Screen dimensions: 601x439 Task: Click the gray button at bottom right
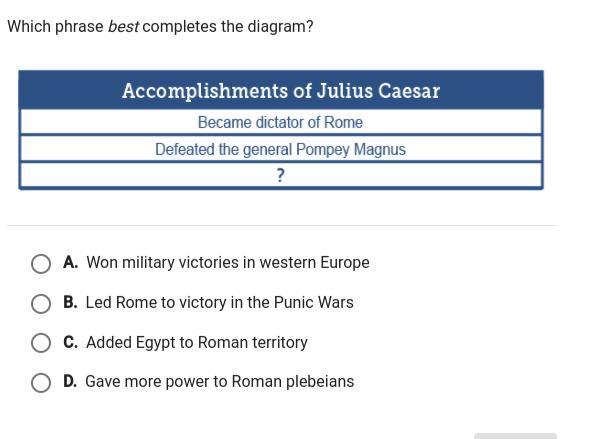515,436
